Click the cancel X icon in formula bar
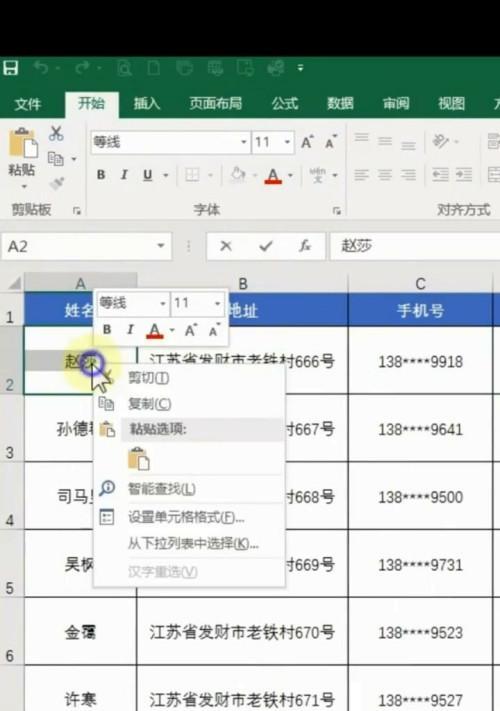This screenshot has width=500, height=711. 226,246
